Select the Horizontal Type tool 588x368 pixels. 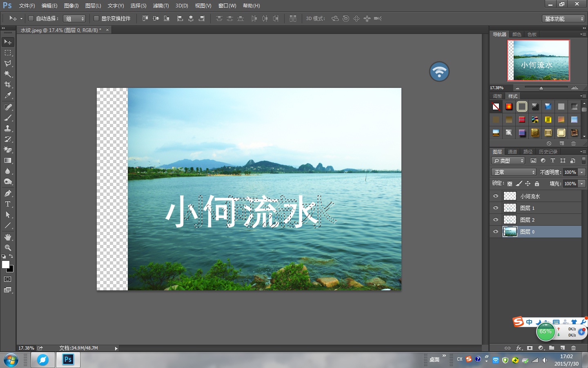coord(8,204)
